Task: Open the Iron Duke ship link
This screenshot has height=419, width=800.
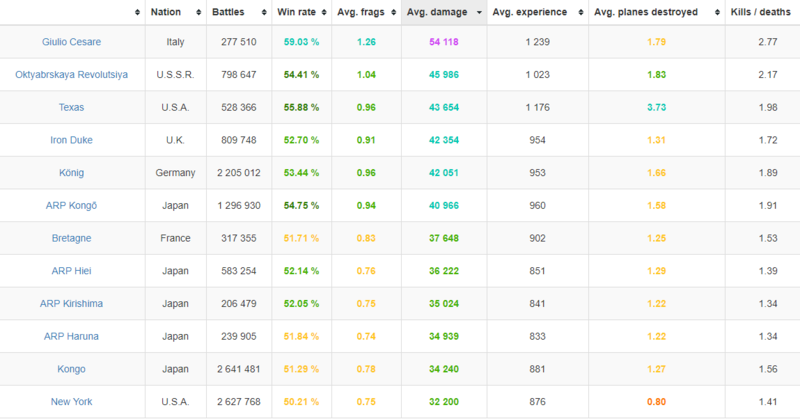Action: 71,140
